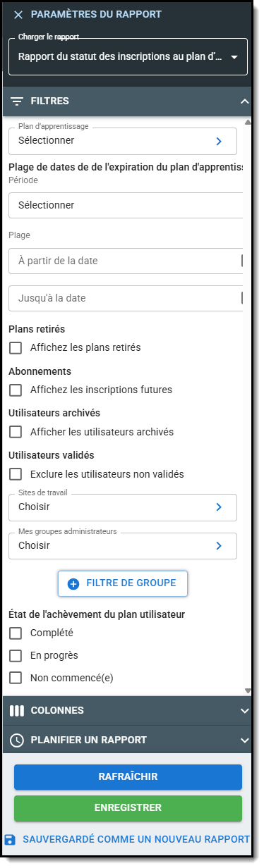Toggle Exclure les utilisateurs non validés
The width and height of the screenshot is (264, 868).
coord(16,474)
